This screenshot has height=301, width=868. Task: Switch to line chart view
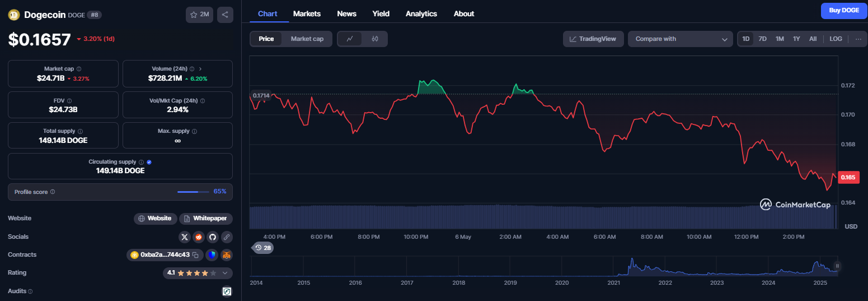350,39
